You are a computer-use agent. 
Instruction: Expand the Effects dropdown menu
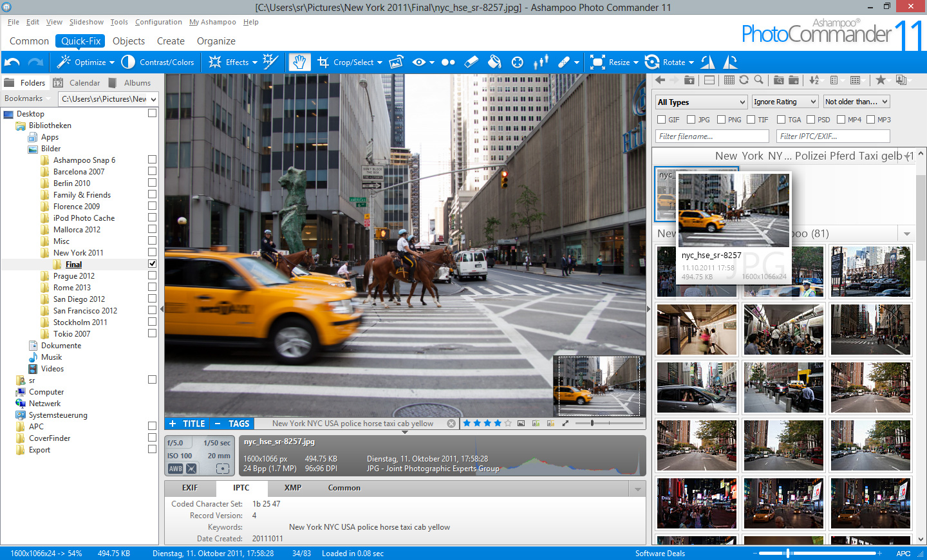click(254, 62)
